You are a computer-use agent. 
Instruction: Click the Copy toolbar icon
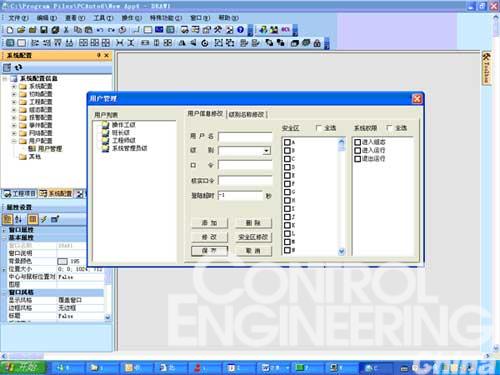(x=78, y=30)
